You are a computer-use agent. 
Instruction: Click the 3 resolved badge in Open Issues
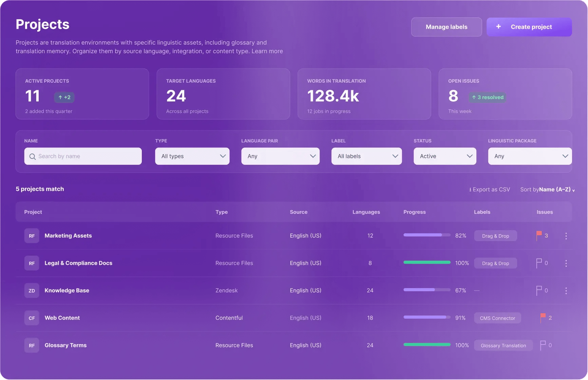coord(488,98)
